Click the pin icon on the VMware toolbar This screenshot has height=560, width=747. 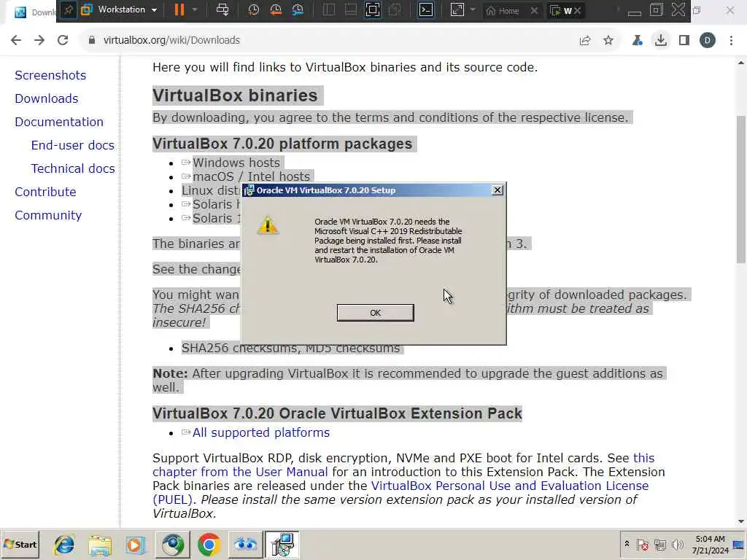69,10
